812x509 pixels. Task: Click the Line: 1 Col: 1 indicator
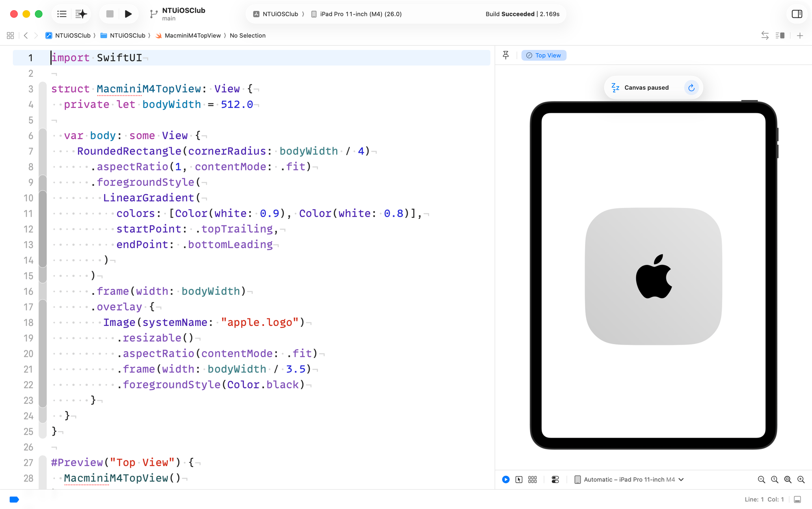pyautogui.click(x=765, y=499)
